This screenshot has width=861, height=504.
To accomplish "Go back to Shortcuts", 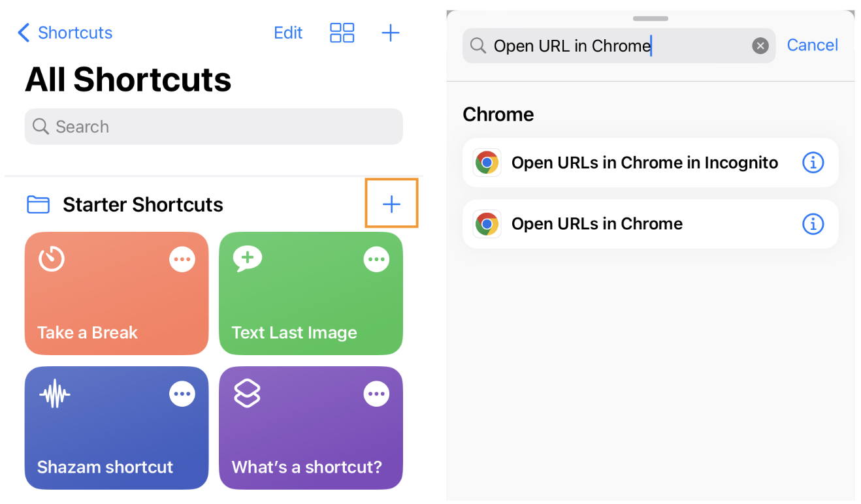I will coord(65,33).
